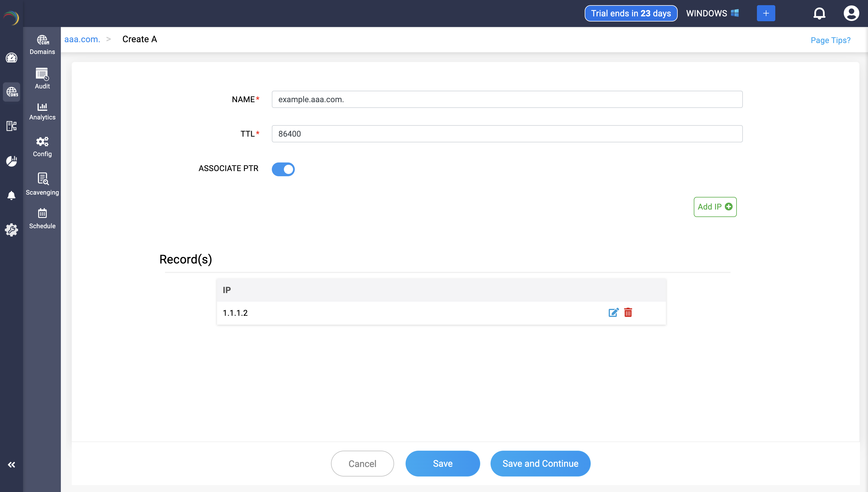Open the user profile avatar menu
This screenshot has height=492, width=868.
pos(851,13)
